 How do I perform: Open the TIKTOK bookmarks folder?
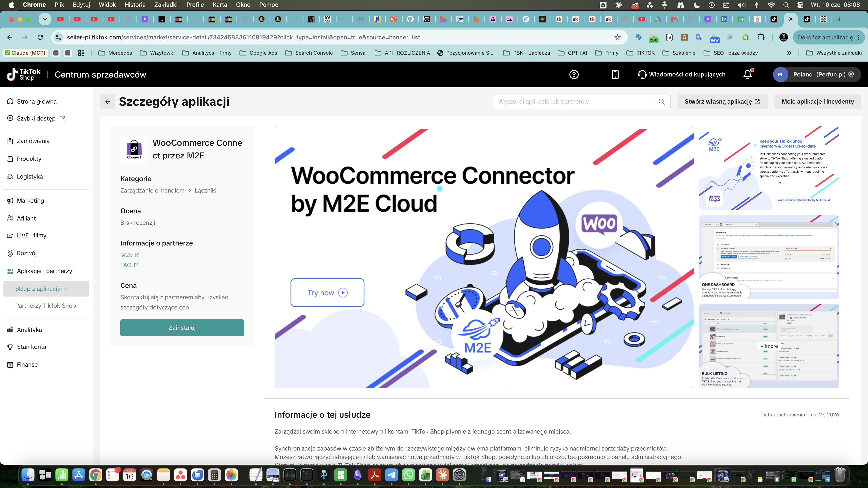pyautogui.click(x=640, y=53)
